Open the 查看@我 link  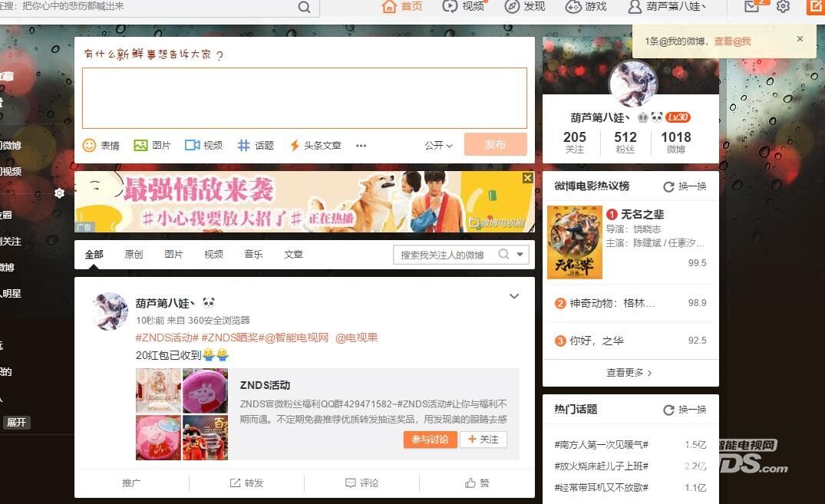pos(732,41)
